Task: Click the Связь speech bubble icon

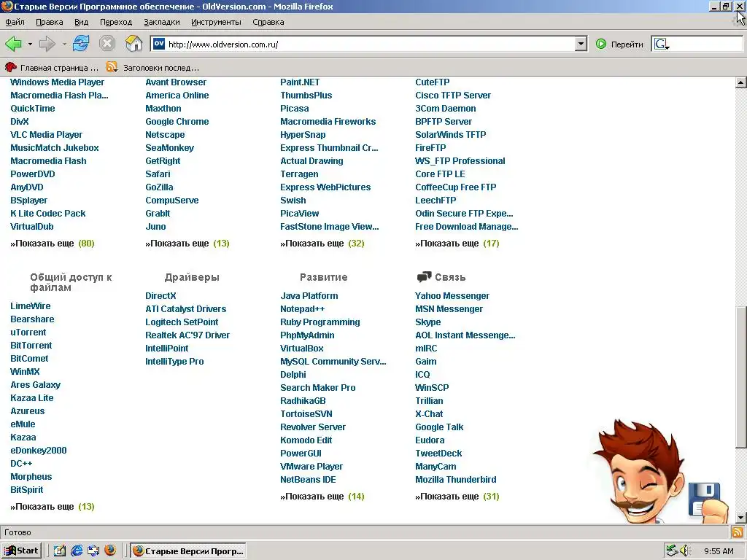Action: click(x=424, y=276)
